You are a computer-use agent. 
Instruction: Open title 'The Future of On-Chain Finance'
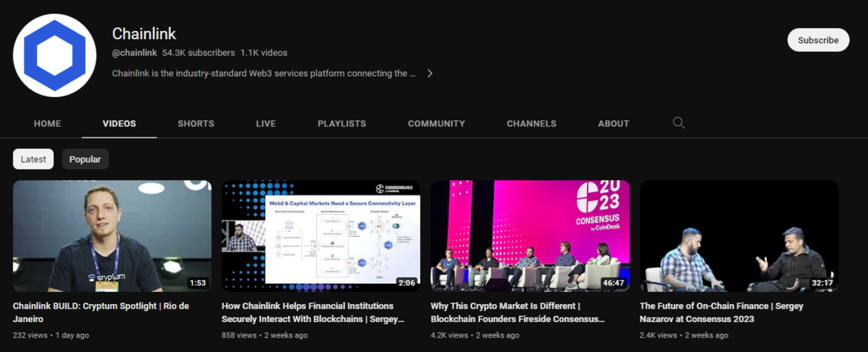(x=721, y=312)
